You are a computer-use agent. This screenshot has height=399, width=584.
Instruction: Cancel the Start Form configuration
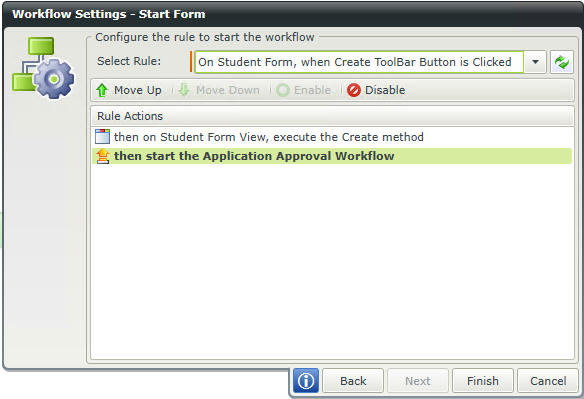(x=548, y=381)
